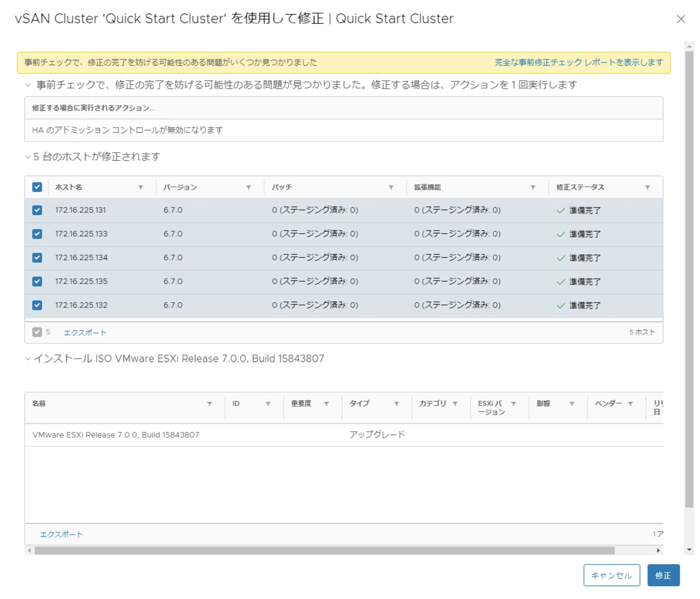The image size is (700, 599).
Task: Open filter for 修正ステータス column
Action: point(647,187)
